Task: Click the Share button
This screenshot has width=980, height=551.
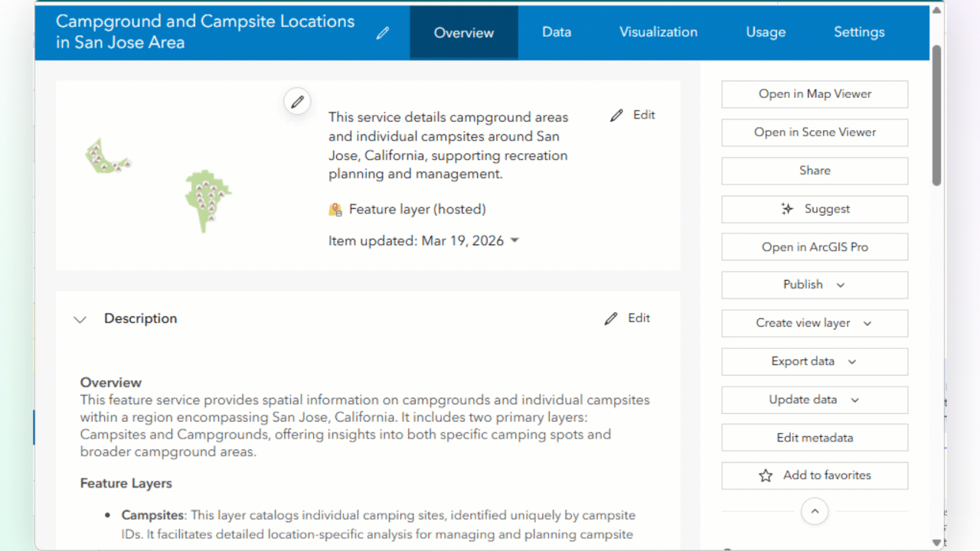Action: [814, 170]
